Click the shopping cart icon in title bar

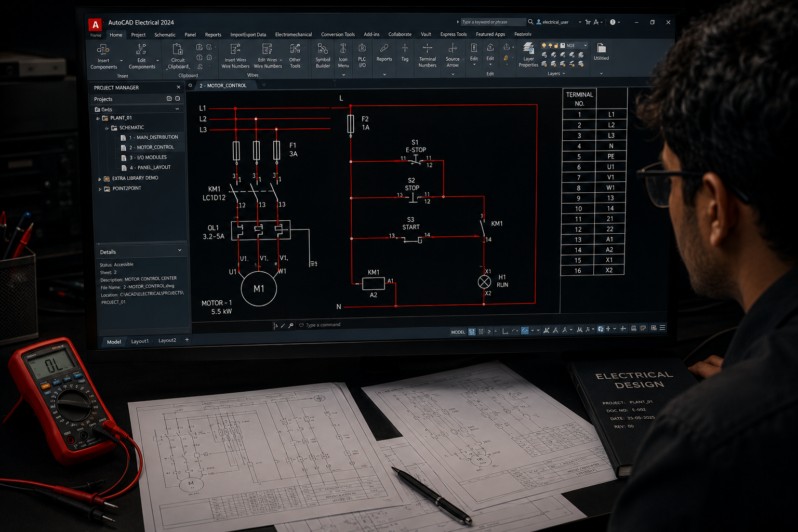(588, 22)
